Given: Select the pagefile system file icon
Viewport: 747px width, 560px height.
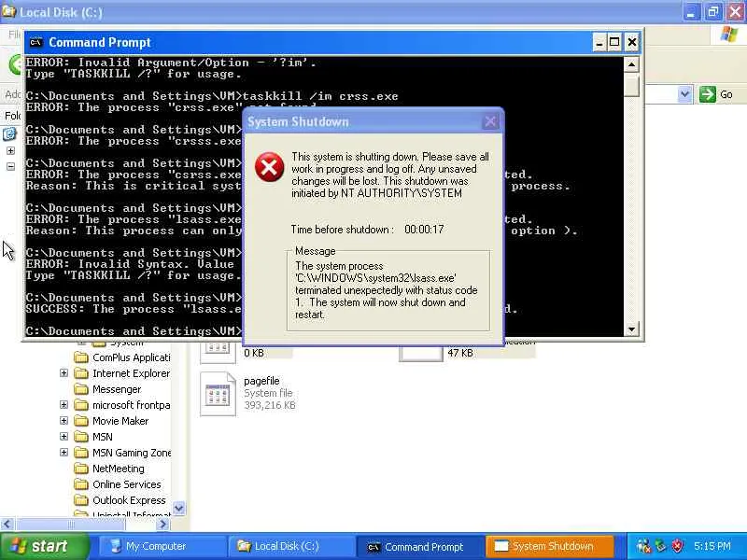Looking at the screenshot, I should 218,394.
